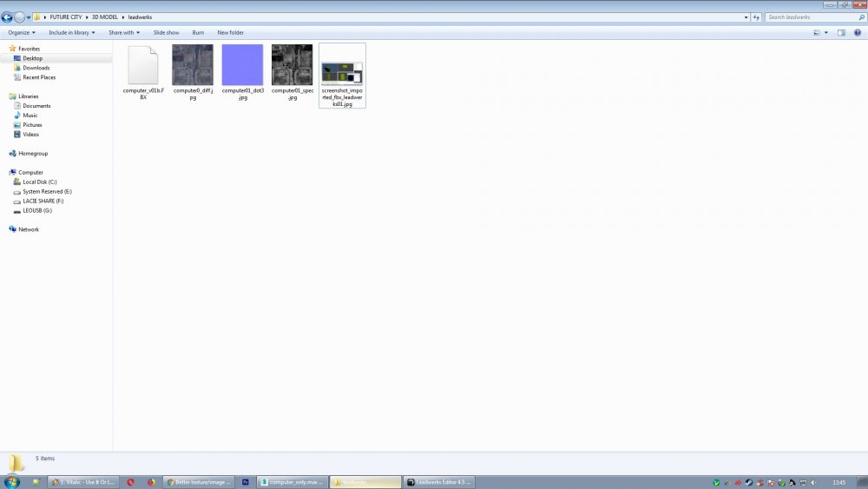The height and width of the screenshot is (489, 868).
Task: Open the Photoshop taskbar icon
Action: coord(246,482)
